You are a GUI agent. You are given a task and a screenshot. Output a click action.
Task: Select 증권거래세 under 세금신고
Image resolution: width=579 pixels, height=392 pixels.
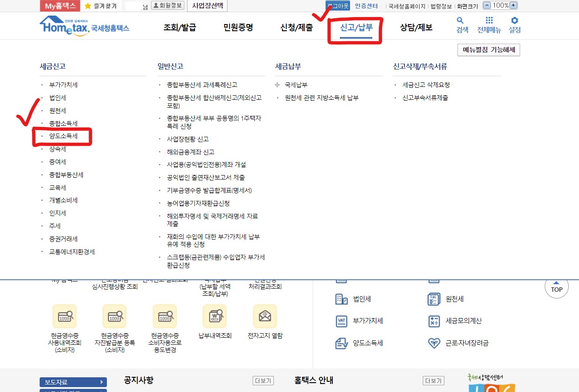63,239
